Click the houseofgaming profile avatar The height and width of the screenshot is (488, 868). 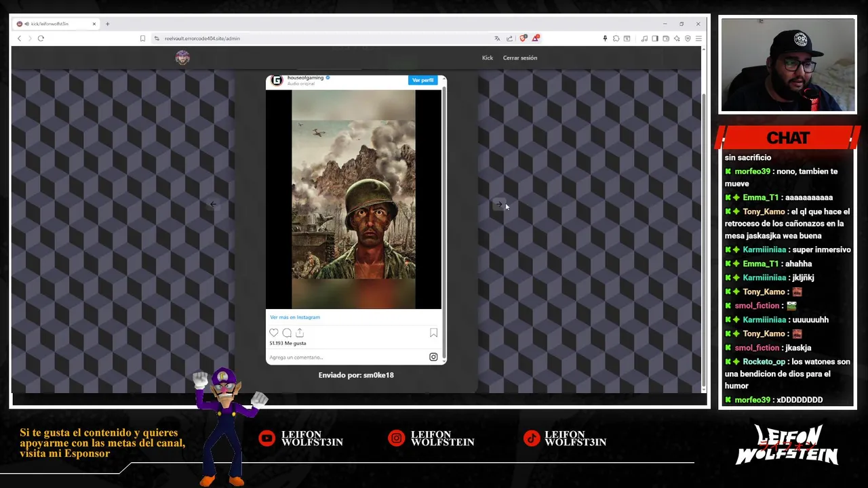[277, 81]
